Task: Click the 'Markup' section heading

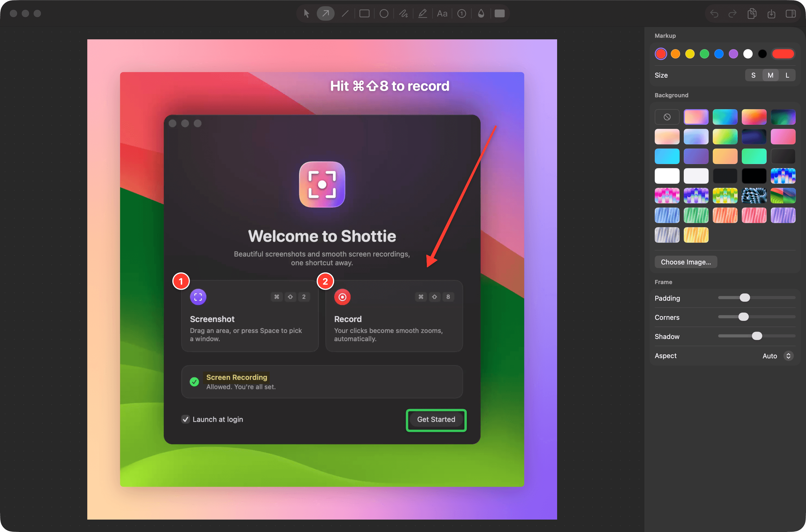Action: 665,36
